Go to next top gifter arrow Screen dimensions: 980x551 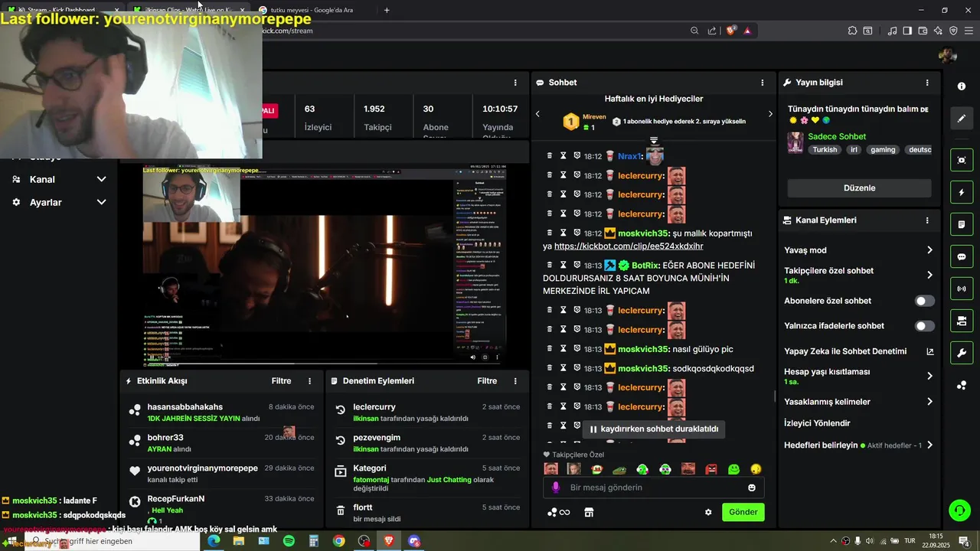click(770, 114)
